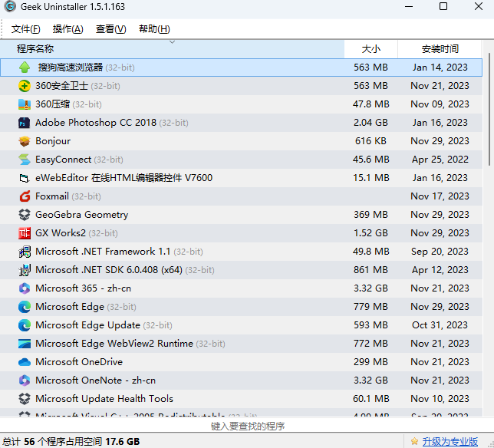Click the 2.04 GB size of Photoshop
The image size is (494, 448).
pyautogui.click(x=370, y=123)
